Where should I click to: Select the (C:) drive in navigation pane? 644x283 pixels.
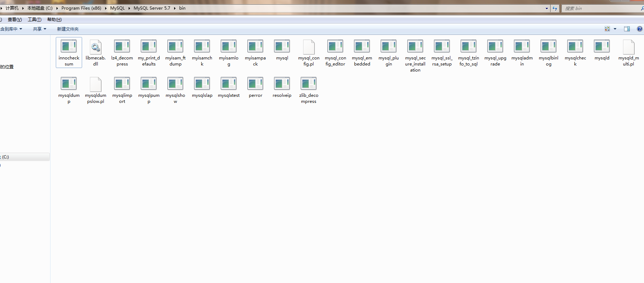(25, 157)
